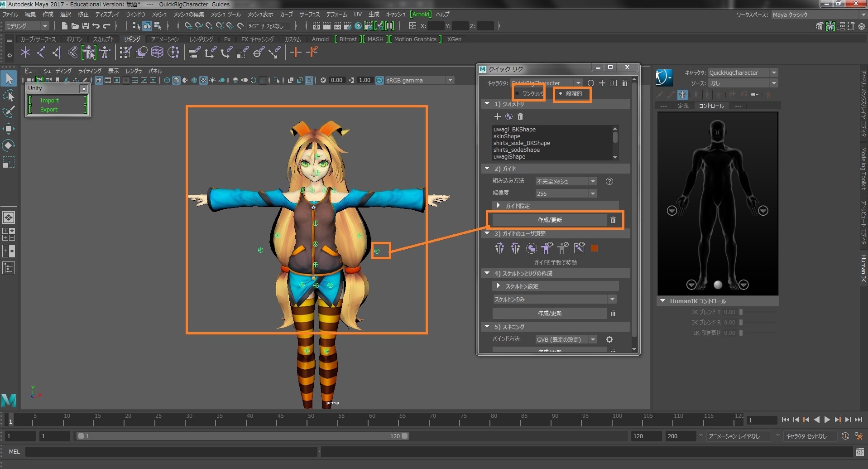
Task: Click the HumanIK character shelf icon
Action: click(105, 53)
